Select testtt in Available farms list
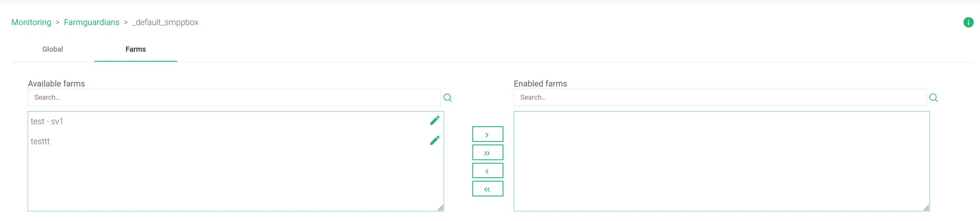 40,141
